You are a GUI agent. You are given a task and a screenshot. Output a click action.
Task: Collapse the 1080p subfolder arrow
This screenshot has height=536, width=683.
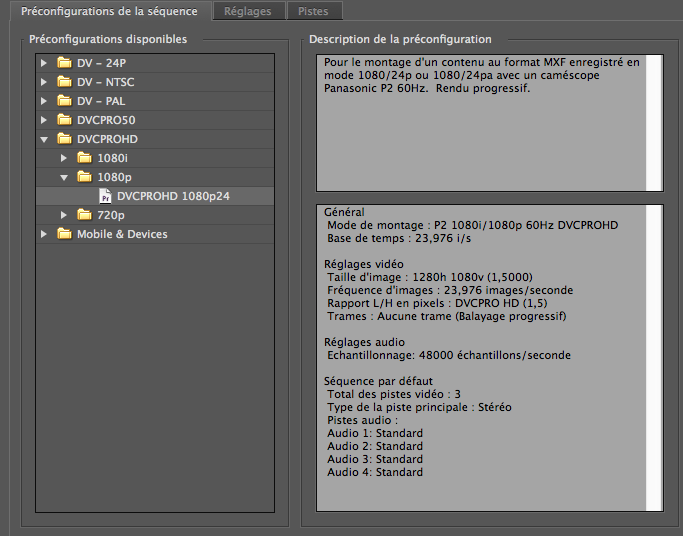click(64, 177)
